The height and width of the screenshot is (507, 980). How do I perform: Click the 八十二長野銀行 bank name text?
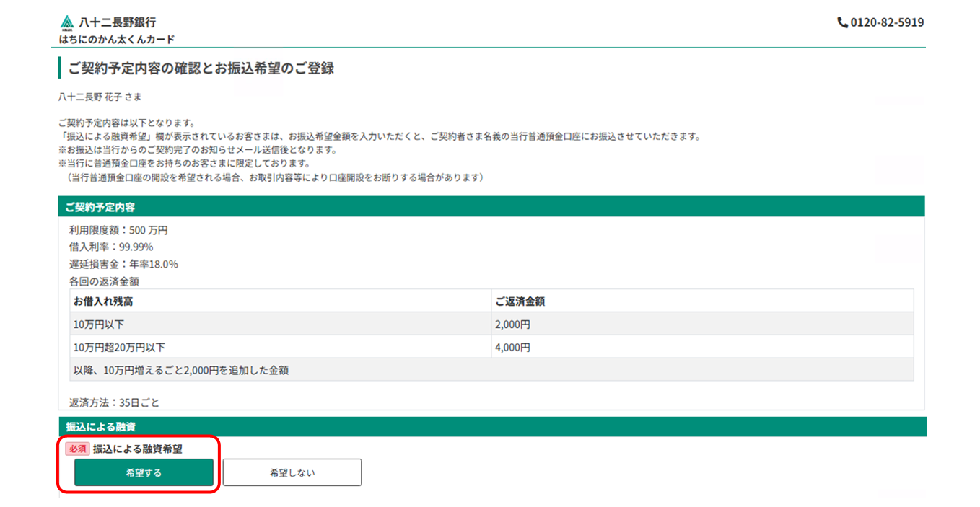coord(117,22)
